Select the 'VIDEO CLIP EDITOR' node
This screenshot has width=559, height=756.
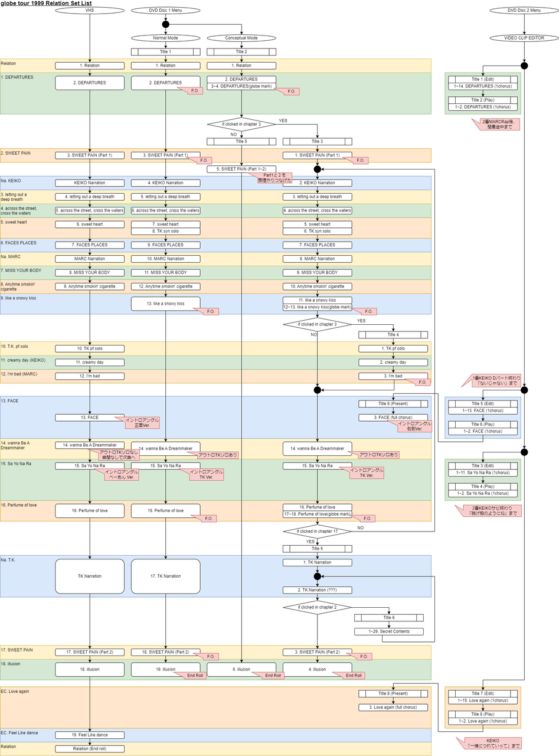tap(524, 38)
